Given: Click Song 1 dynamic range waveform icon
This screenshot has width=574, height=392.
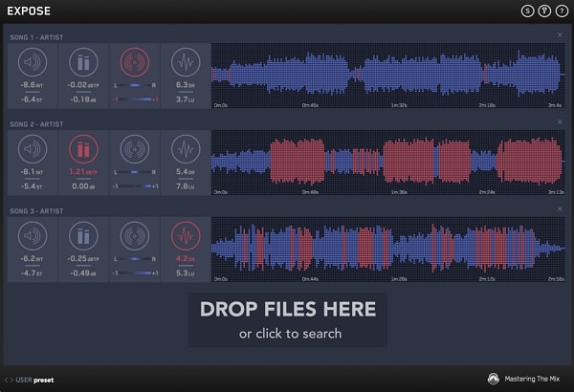Looking at the screenshot, I should [186, 63].
